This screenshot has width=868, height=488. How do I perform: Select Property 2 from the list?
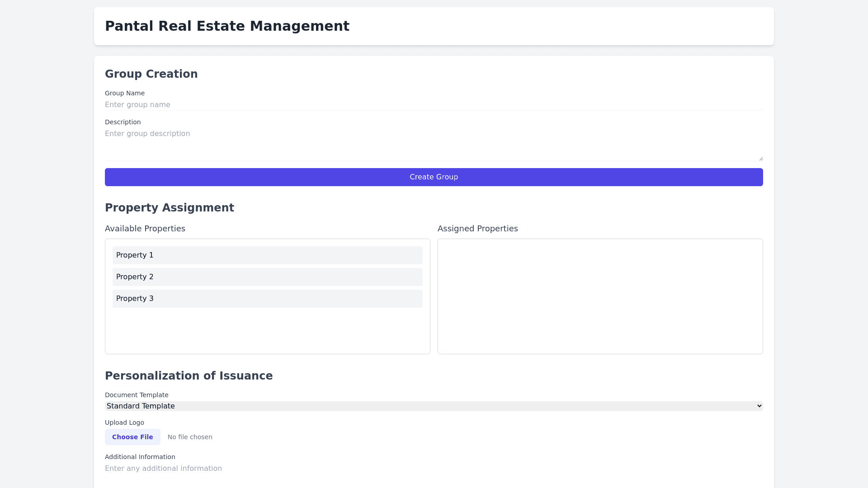pyautogui.click(x=267, y=277)
